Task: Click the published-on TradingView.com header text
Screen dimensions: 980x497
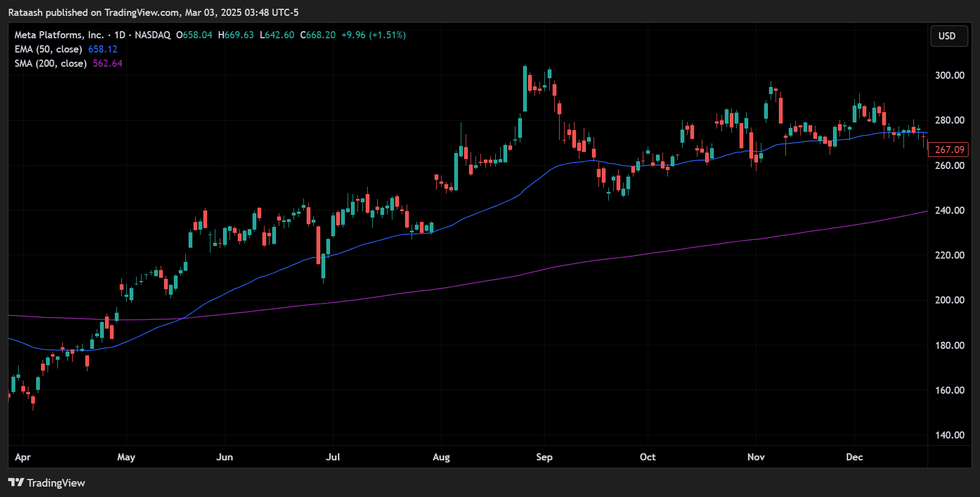Action: pyautogui.click(x=154, y=13)
